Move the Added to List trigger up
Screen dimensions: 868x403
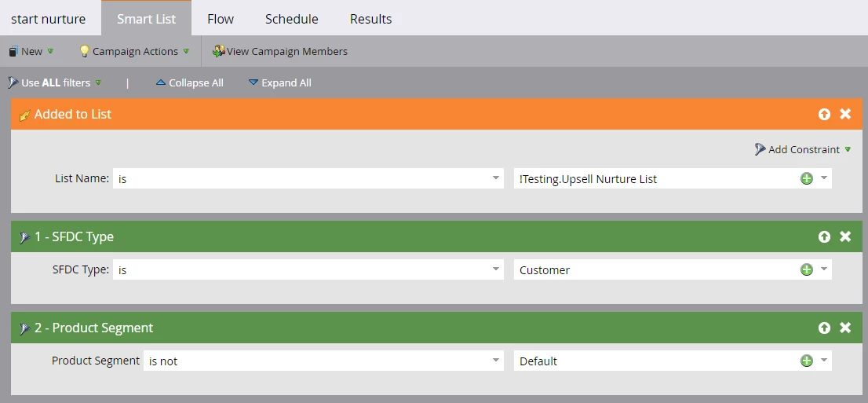click(x=824, y=114)
